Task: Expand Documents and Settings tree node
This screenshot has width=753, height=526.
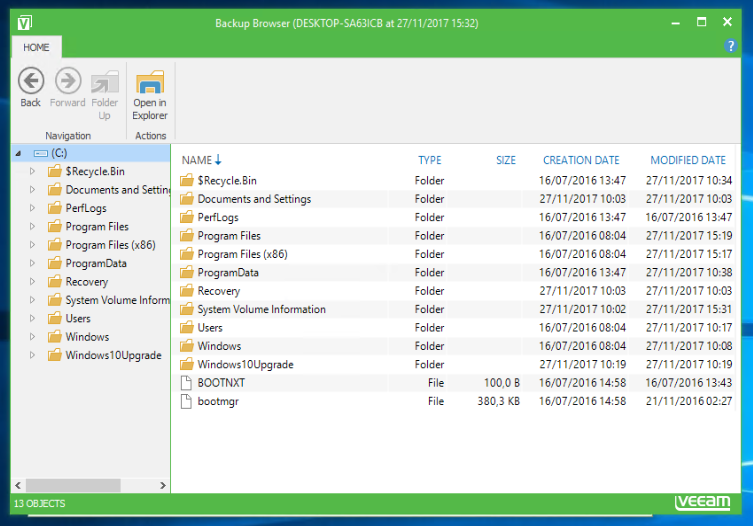Action: [x=32, y=190]
